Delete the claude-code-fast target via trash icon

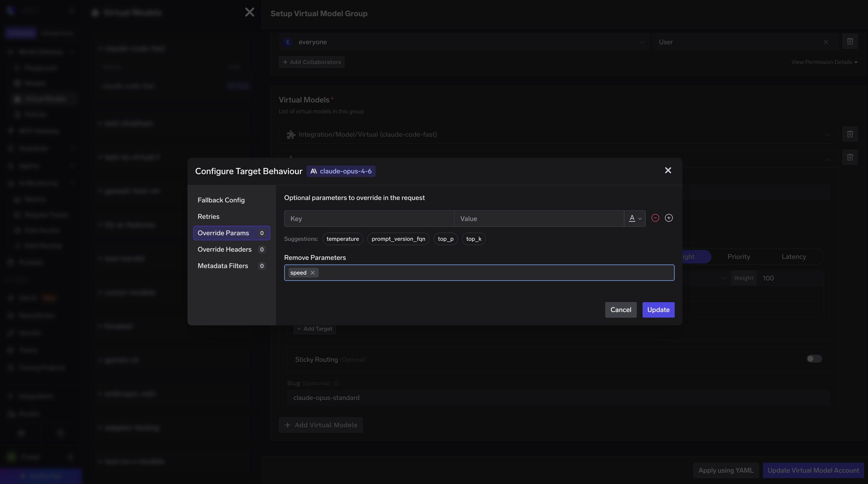(x=850, y=134)
